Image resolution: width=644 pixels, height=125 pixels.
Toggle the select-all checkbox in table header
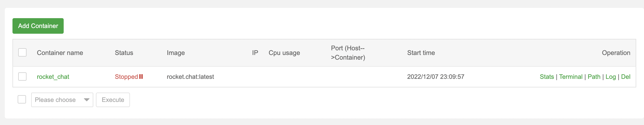click(22, 53)
